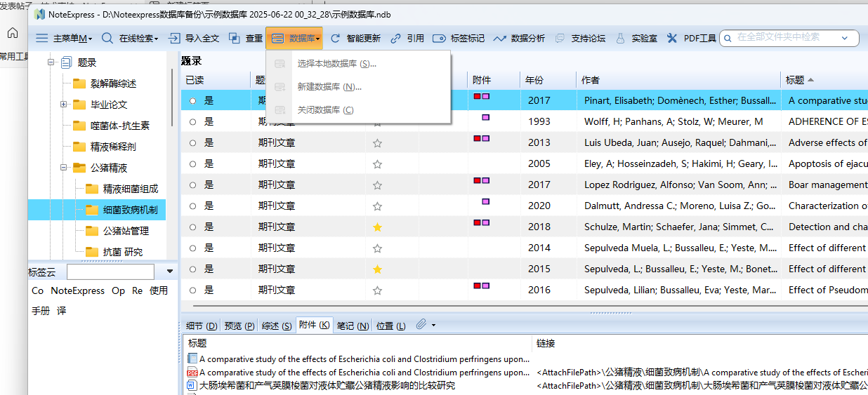Switch to the 预览 (P) tab
The width and height of the screenshot is (868, 395).
point(239,326)
